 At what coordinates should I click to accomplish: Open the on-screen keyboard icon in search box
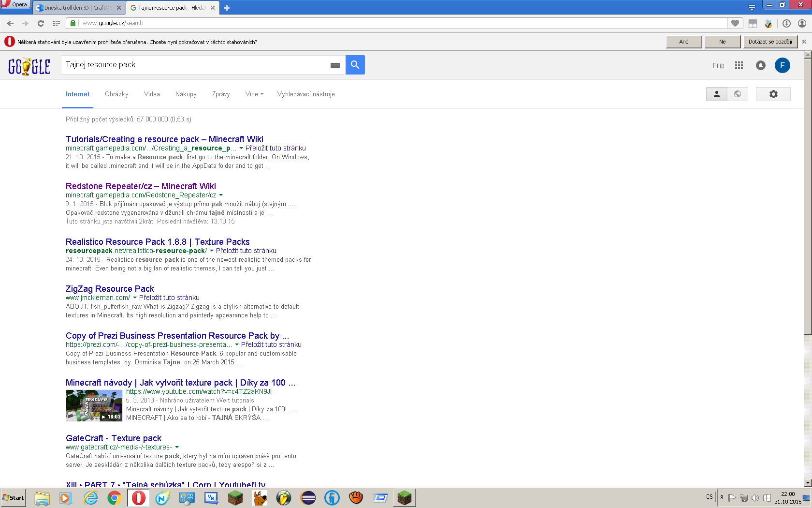tap(335, 65)
